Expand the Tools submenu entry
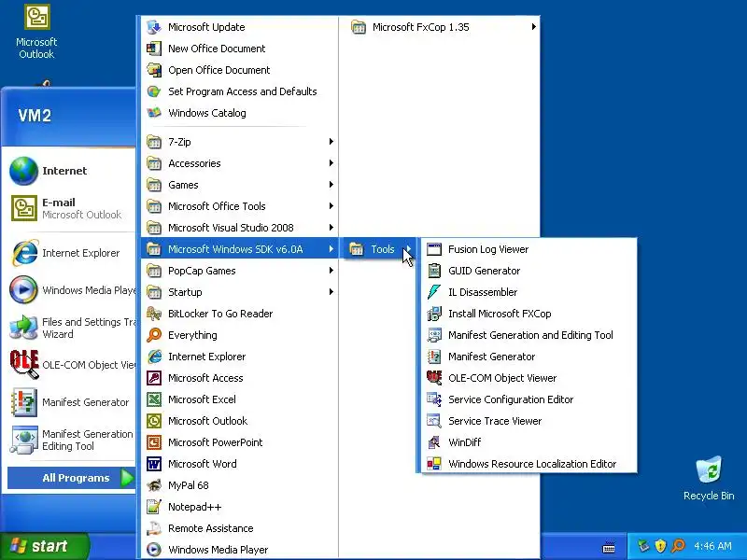The height and width of the screenshot is (560, 747). pos(380,249)
